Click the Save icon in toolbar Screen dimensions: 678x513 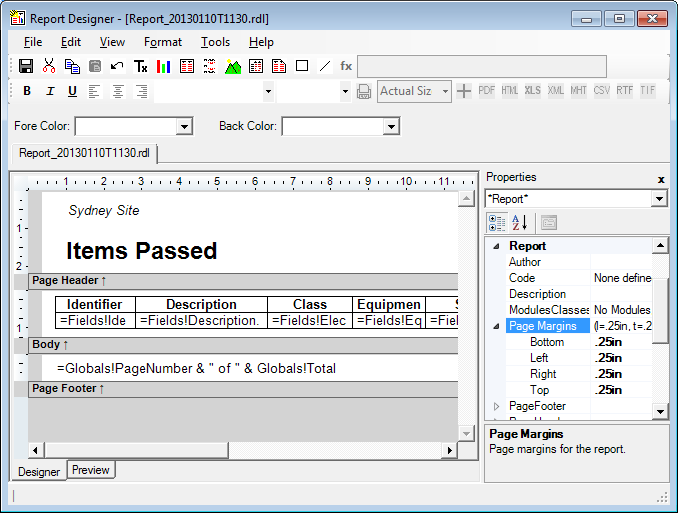tap(26, 66)
